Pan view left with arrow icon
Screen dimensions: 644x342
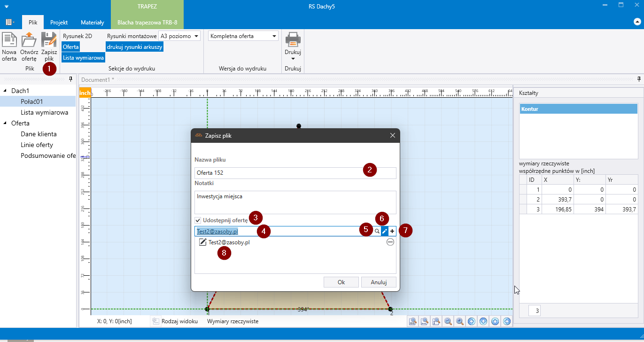(x=472, y=321)
